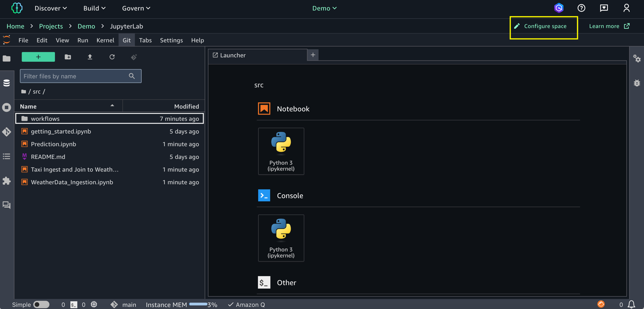644x309 pixels.
Task: Click the upload files icon
Action: pyautogui.click(x=90, y=57)
